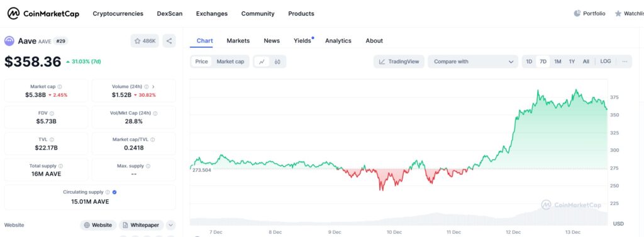Expand more links chevron beside Whitepaper
Screen dimensions: 644x237
point(171,225)
